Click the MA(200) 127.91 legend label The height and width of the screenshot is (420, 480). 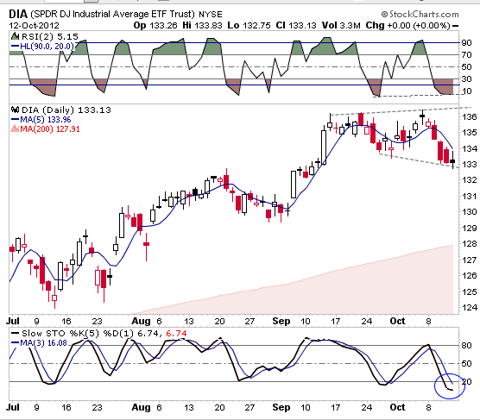(50, 129)
